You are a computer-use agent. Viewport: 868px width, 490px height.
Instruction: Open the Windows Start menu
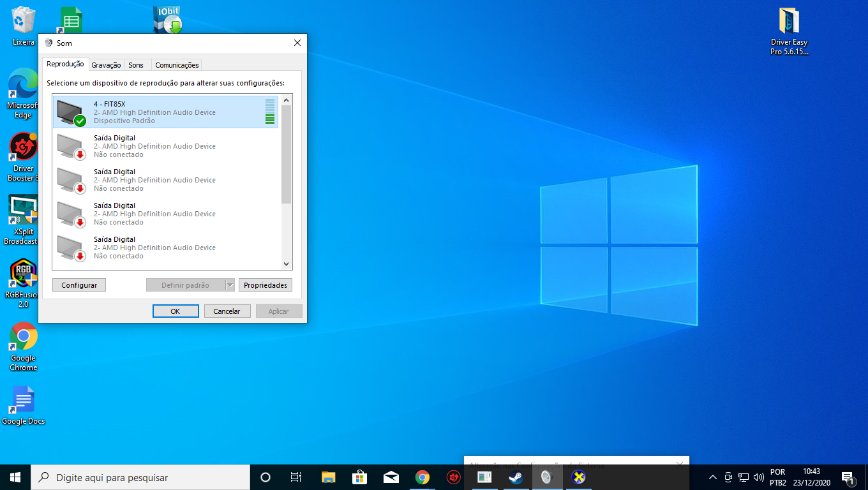15,477
